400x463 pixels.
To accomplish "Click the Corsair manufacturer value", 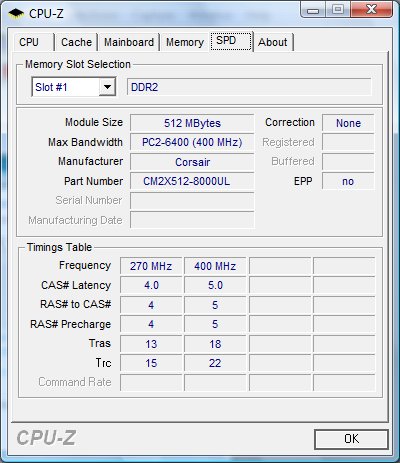I will 192,162.
